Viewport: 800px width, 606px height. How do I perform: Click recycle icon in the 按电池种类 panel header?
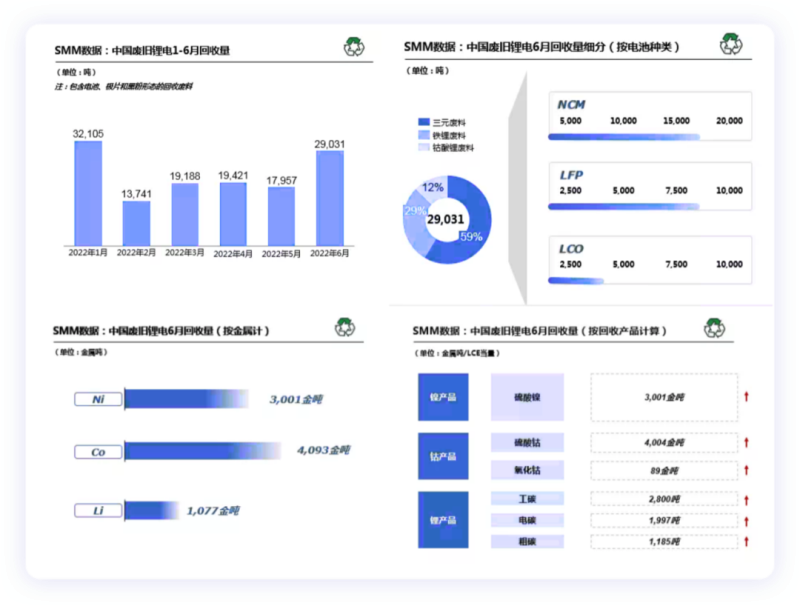(731, 44)
